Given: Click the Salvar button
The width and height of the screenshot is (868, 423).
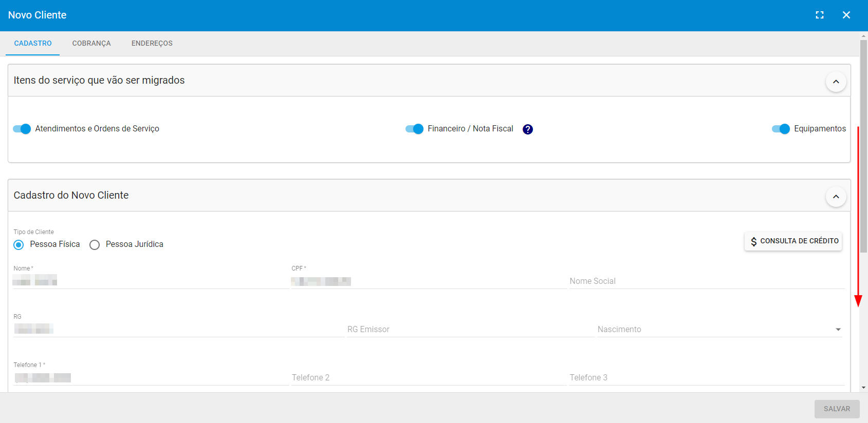Looking at the screenshot, I should 837,409.
